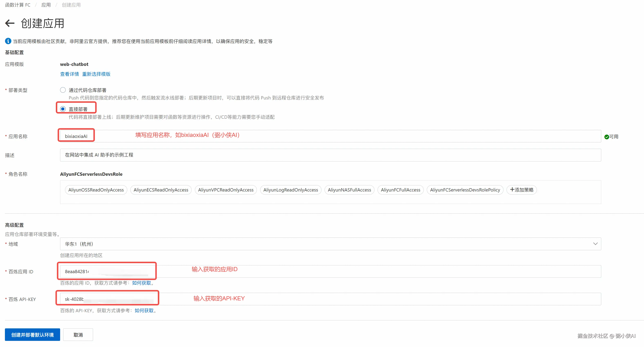Viewport: 644px width, 347px height.
Task: Click 如何获取 link under API-KEY field
Action: click(x=144, y=310)
